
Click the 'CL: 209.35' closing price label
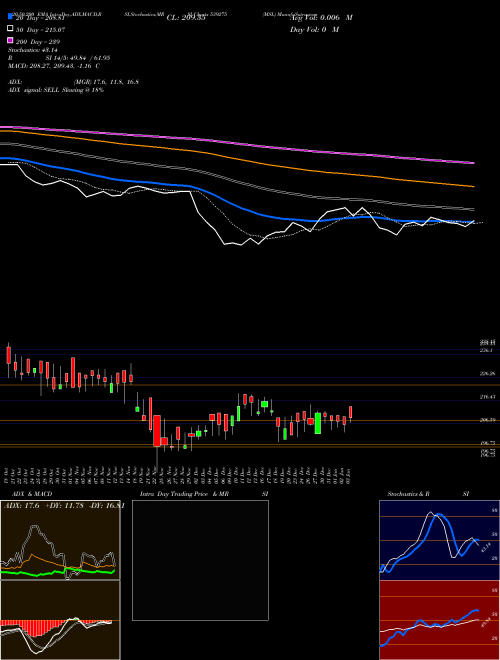186,18
